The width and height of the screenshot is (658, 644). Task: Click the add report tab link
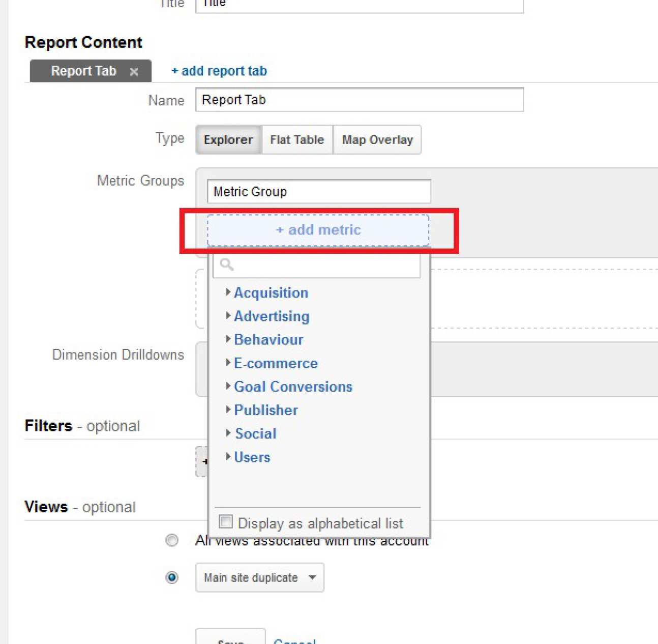click(219, 71)
